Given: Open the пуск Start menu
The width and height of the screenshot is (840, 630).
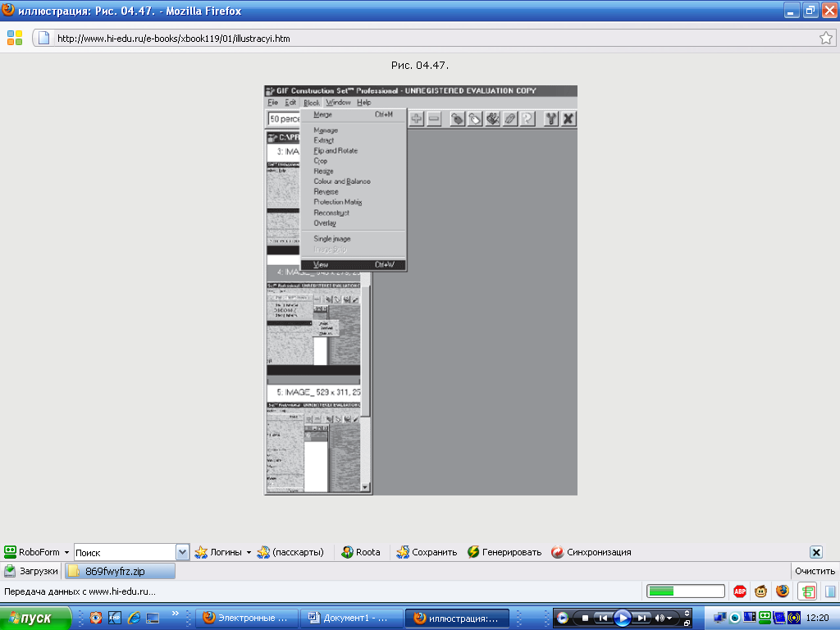Looking at the screenshot, I should [36, 619].
